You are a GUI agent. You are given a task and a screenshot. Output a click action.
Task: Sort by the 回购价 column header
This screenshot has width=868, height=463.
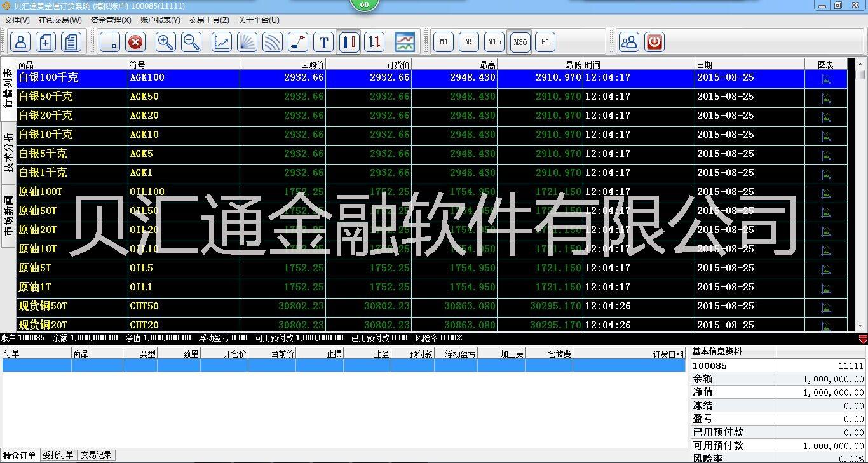click(x=283, y=64)
